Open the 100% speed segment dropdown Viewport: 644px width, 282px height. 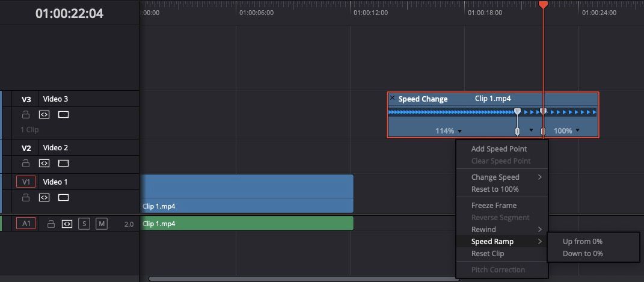pyautogui.click(x=578, y=130)
